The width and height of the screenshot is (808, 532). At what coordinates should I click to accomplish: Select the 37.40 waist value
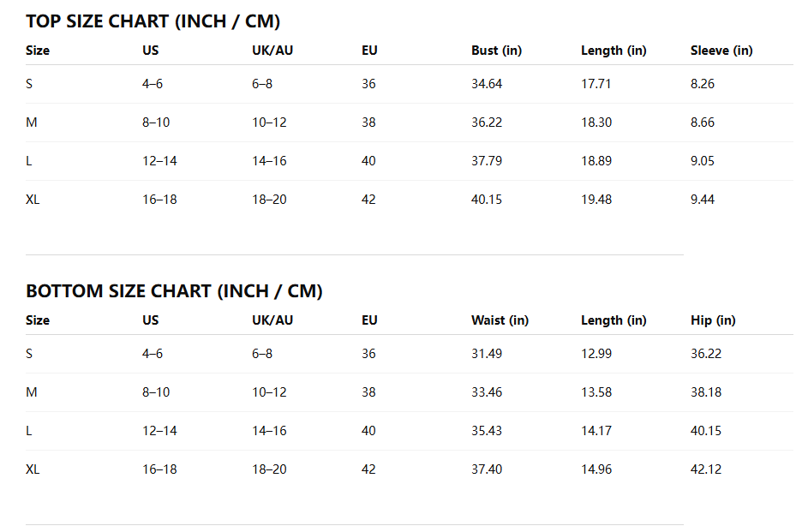[x=487, y=469]
